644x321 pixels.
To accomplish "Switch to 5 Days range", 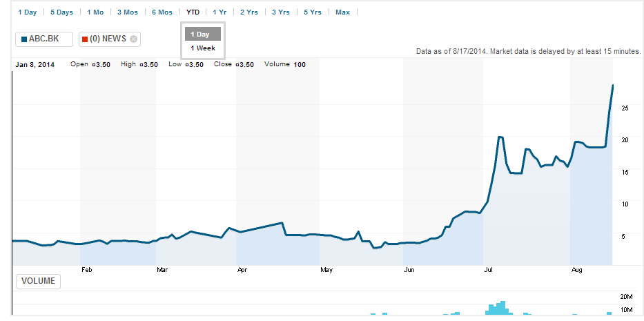I will (x=61, y=12).
